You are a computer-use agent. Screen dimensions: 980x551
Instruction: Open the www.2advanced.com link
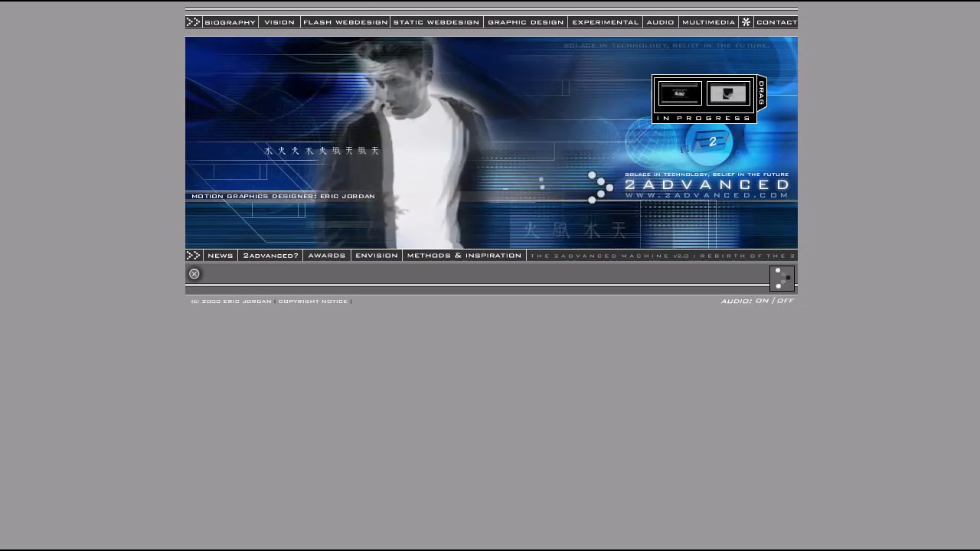tap(707, 196)
